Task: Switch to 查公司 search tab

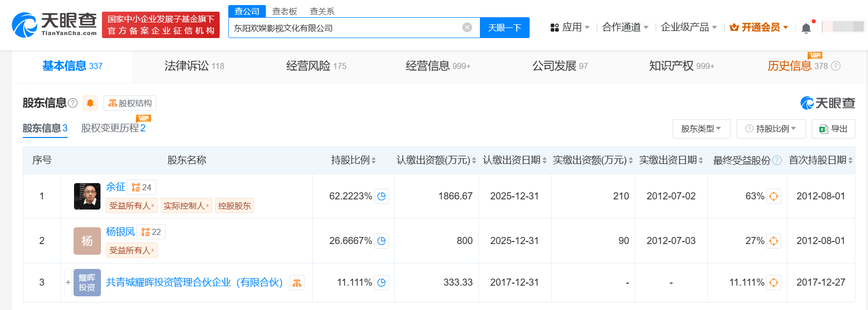Action: point(247,11)
